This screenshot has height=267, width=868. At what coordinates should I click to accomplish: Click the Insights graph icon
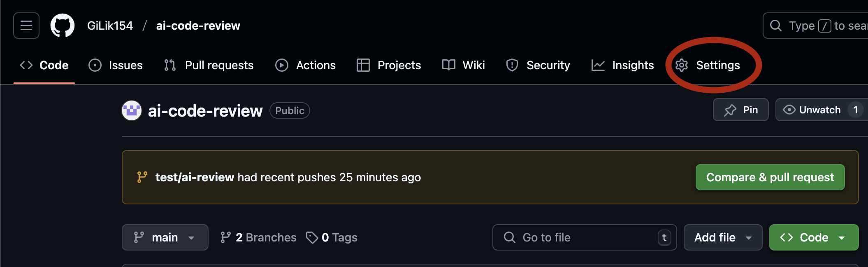click(598, 65)
